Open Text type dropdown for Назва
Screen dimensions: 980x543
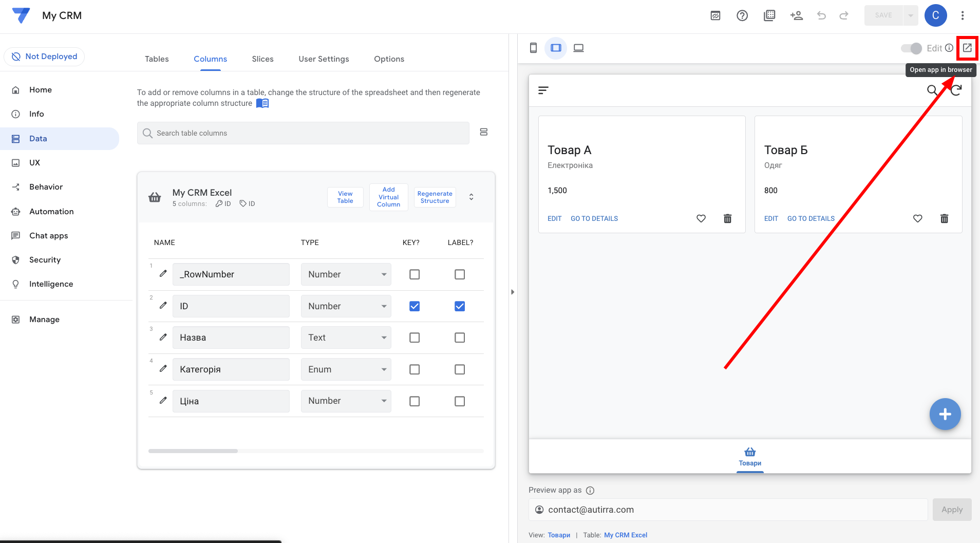pos(346,338)
